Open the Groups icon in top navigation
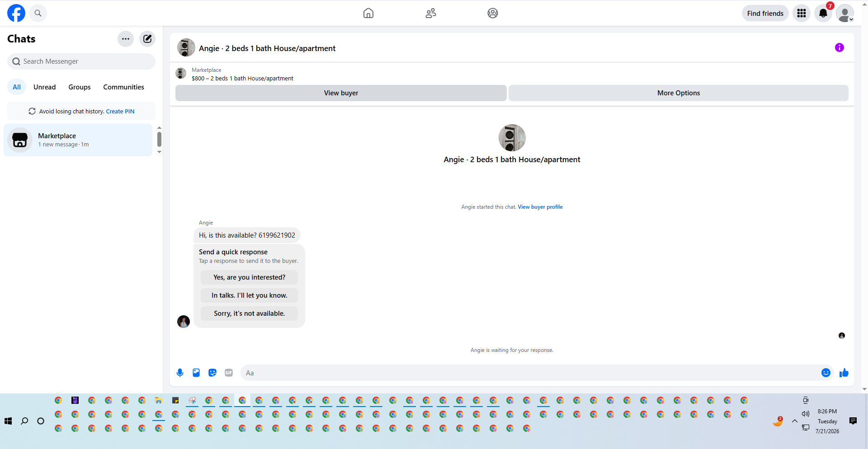The height and width of the screenshot is (449, 868). tap(493, 13)
